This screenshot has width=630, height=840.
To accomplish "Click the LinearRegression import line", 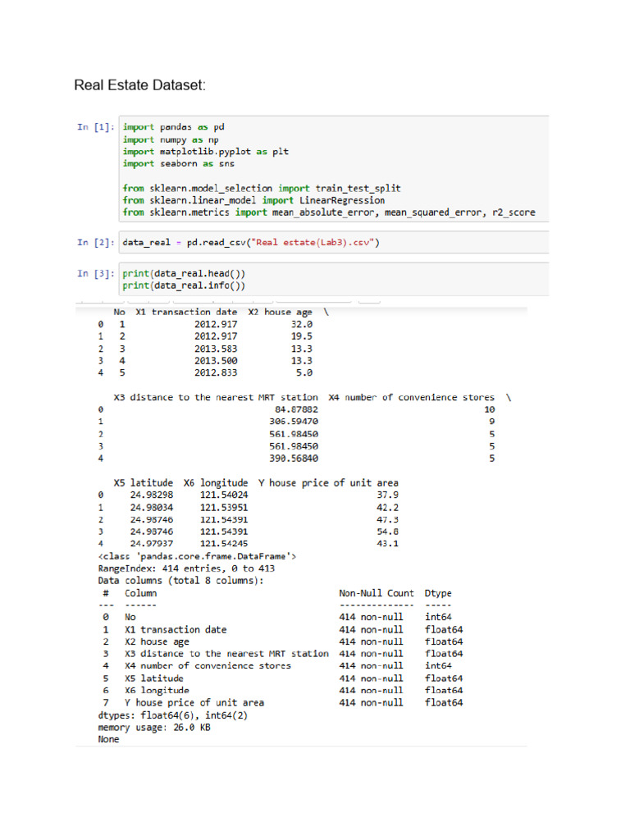I will [x=253, y=200].
